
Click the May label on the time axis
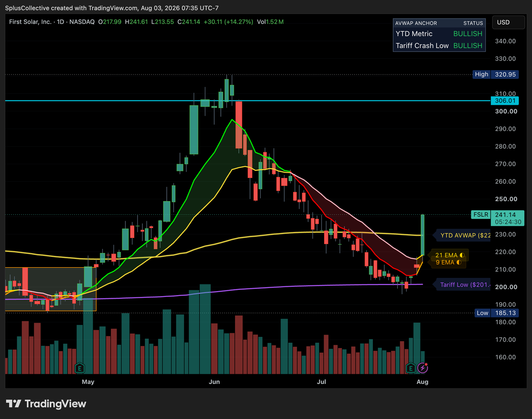[88, 381]
